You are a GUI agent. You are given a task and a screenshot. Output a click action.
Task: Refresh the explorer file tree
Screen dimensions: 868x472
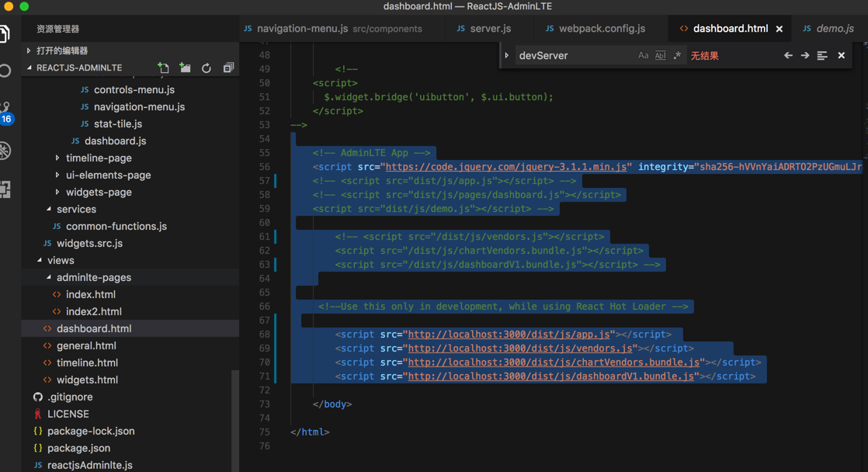[x=207, y=68]
